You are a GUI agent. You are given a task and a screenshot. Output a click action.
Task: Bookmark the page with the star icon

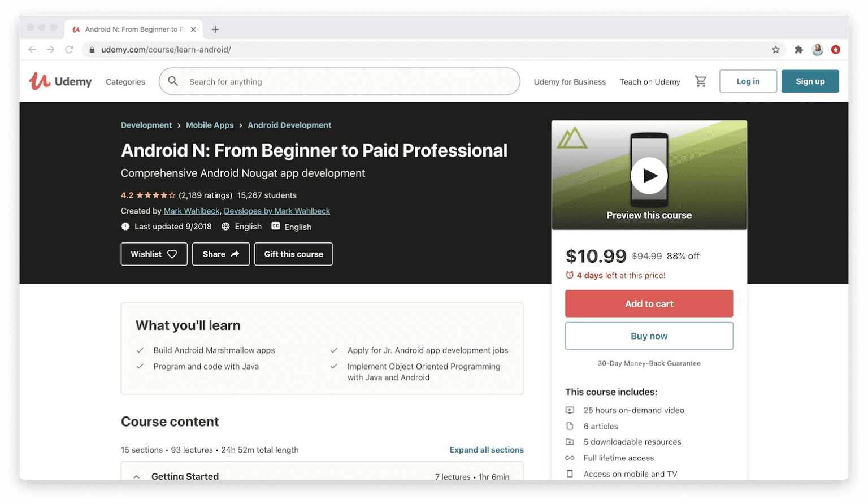(x=776, y=49)
